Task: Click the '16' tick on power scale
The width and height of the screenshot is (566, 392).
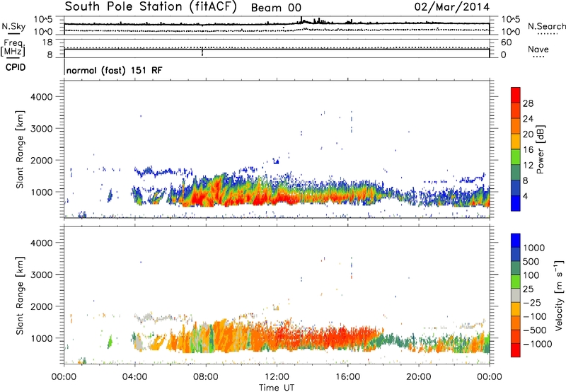Action: pyautogui.click(x=528, y=150)
